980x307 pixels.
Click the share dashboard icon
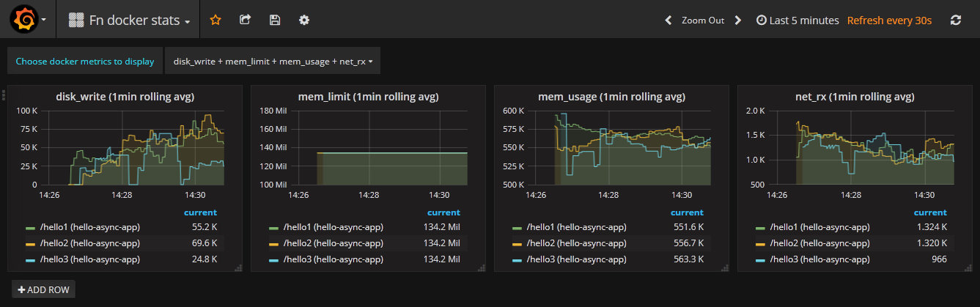(246, 21)
